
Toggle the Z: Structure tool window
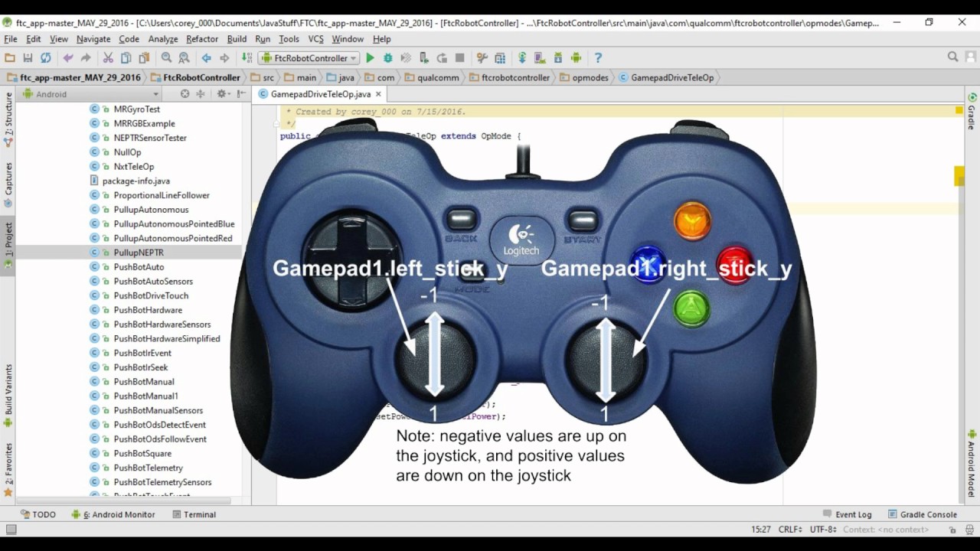[x=8, y=119]
